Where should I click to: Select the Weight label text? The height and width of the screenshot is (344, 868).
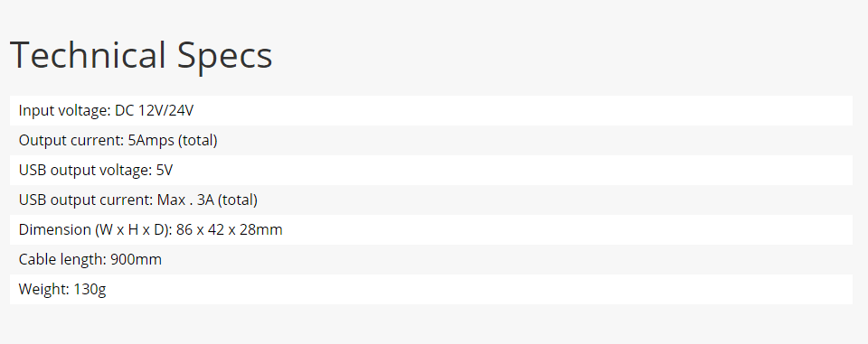pyautogui.click(x=44, y=290)
